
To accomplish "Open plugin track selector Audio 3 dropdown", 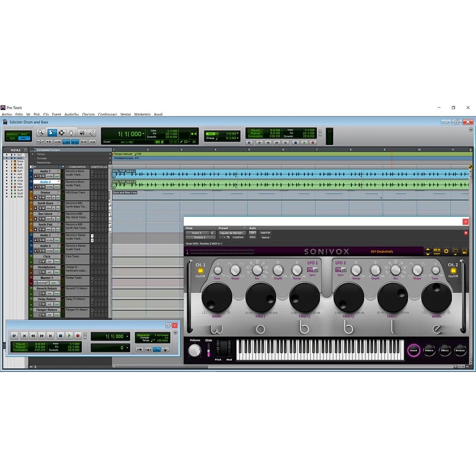I will (x=198, y=233).
